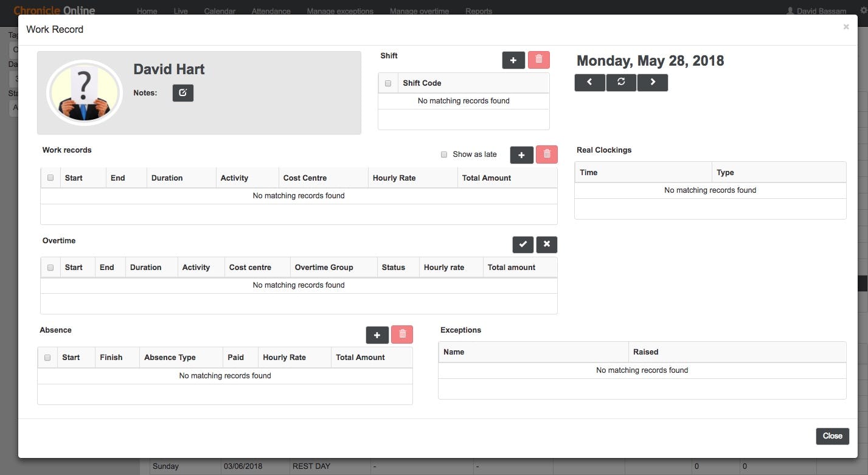
Task: Navigate to the previous day
Action: (x=589, y=81)
